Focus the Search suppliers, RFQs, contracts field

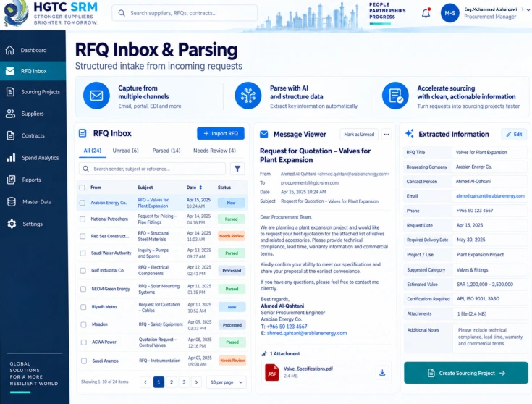[x=185, y=13]
